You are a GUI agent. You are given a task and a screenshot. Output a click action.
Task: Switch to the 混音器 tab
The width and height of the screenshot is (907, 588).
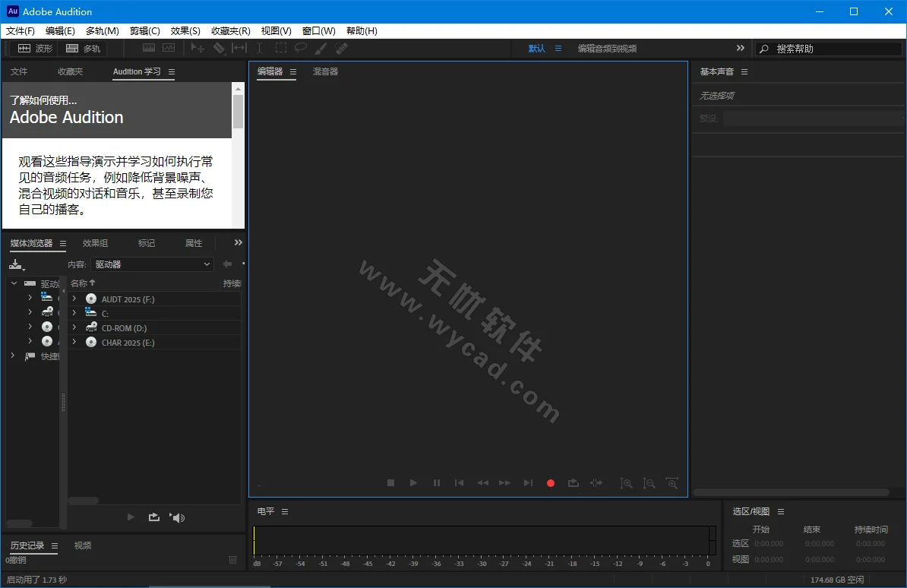point(325,71)
